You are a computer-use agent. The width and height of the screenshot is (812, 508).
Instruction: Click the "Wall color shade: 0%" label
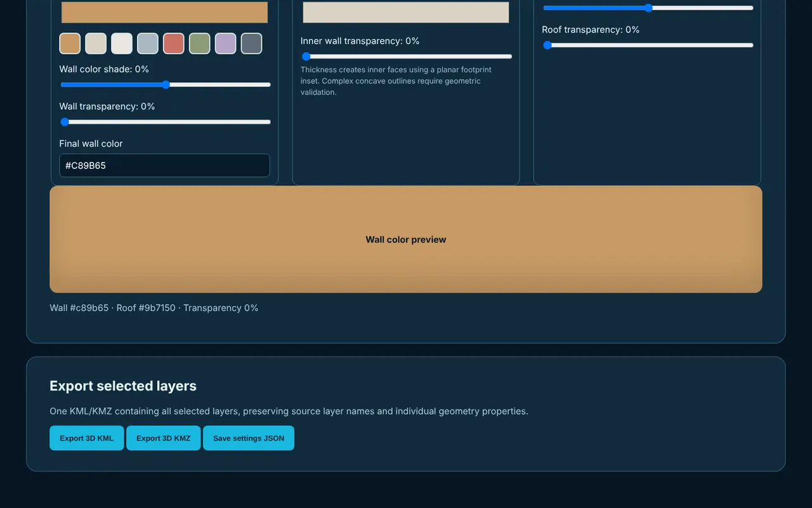click(x=104, y=69)
